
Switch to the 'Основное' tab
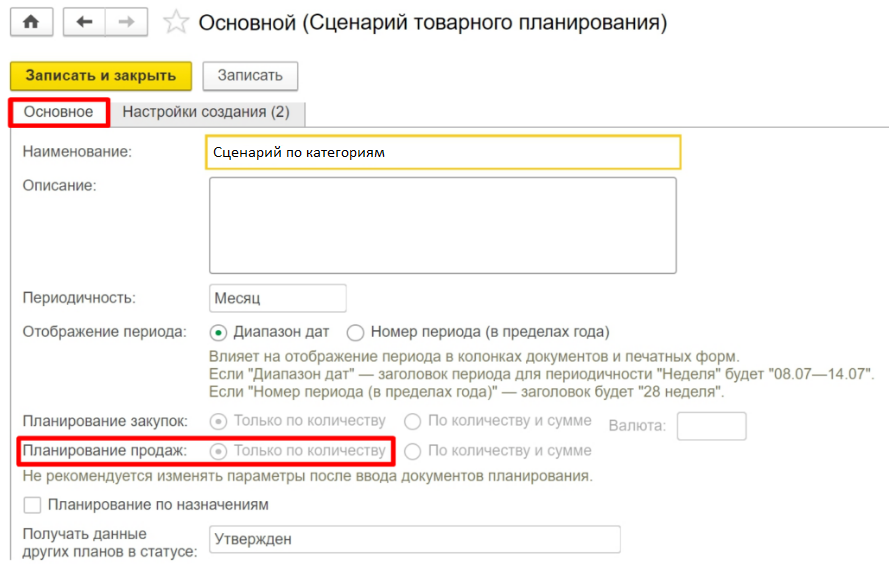[59, 112]
